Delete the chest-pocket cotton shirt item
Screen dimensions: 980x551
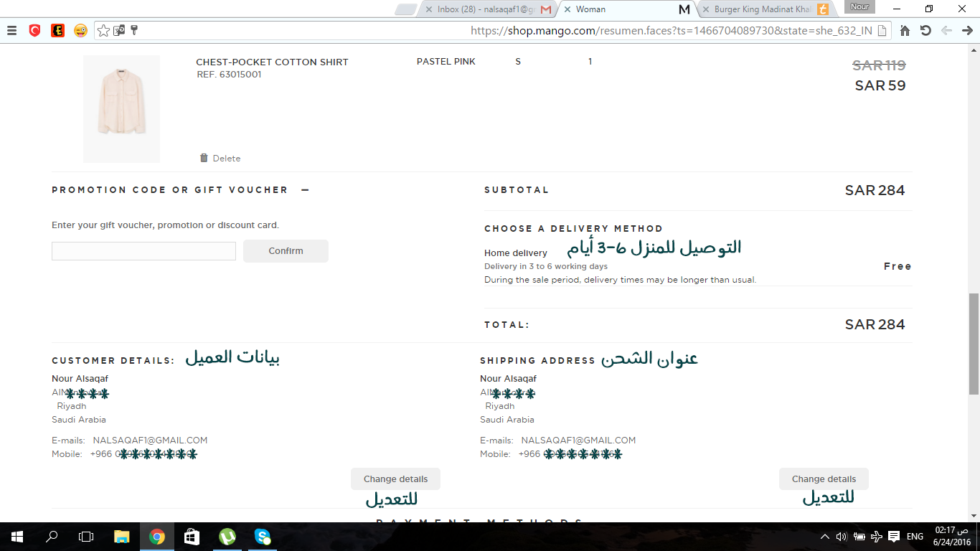tap(220, 158)
